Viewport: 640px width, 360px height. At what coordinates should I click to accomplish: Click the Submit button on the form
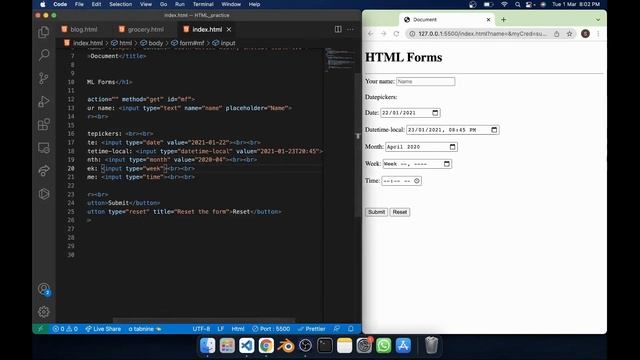pos(376,212)
